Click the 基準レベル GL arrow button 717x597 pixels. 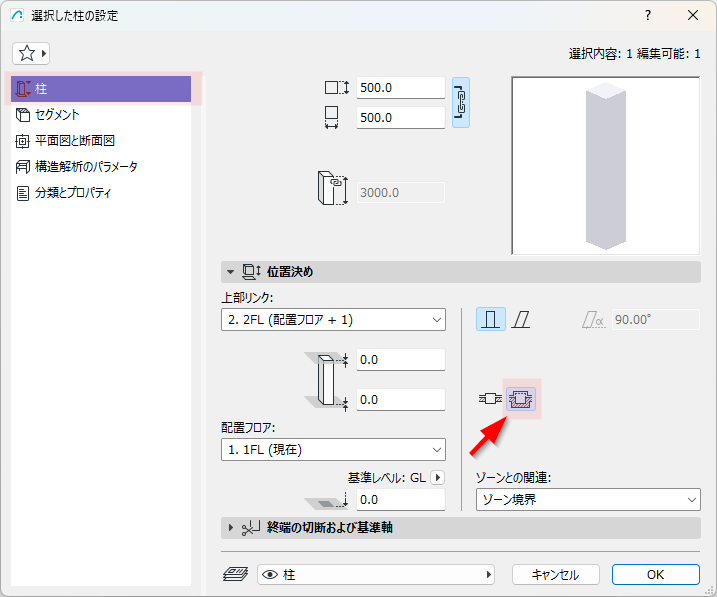pos(438,478)
